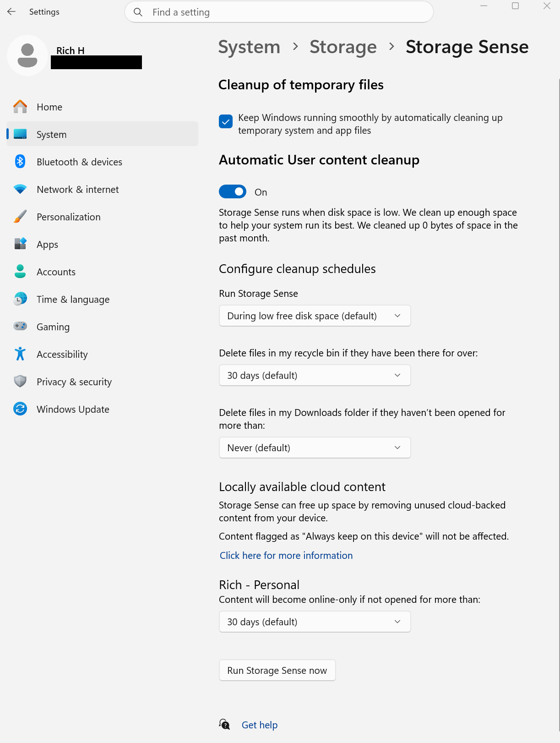
Task: Click the user profile avatar
Action: 27,55
